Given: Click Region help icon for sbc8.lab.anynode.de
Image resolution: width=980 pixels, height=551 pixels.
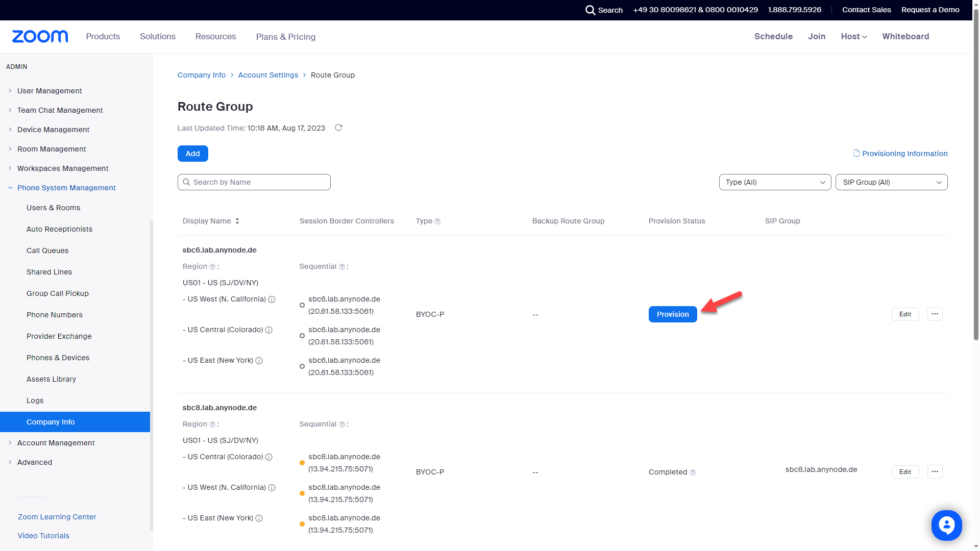Looking at the screenshot, I should [212, 424].
